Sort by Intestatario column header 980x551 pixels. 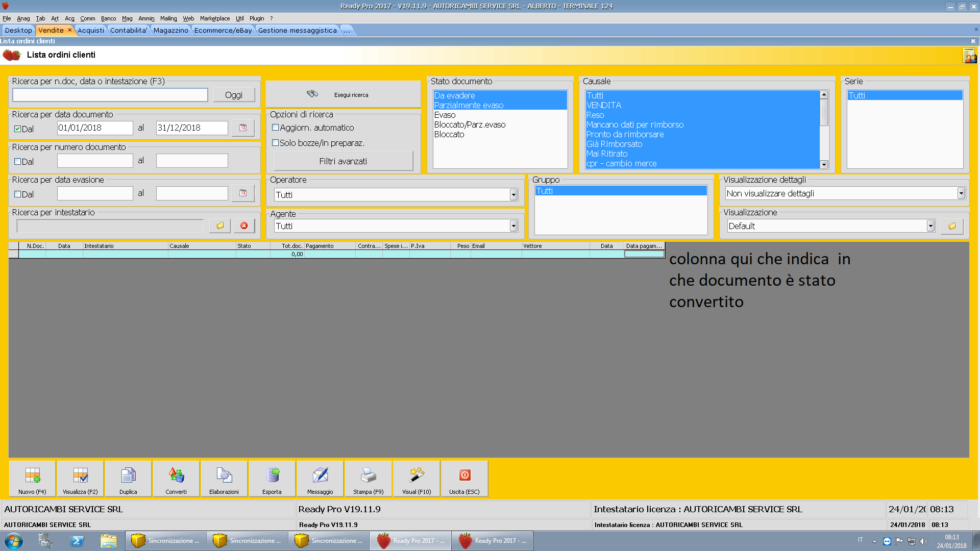(x=126, y=246)
